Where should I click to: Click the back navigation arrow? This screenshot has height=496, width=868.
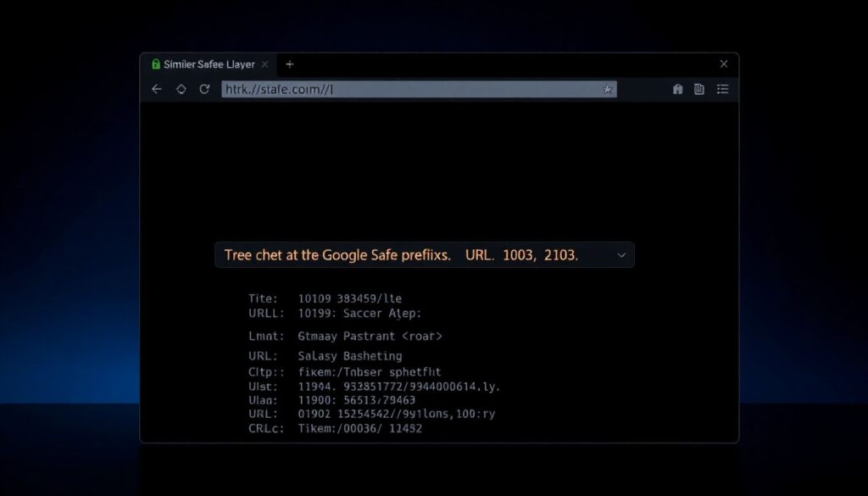tap(156, 89)
